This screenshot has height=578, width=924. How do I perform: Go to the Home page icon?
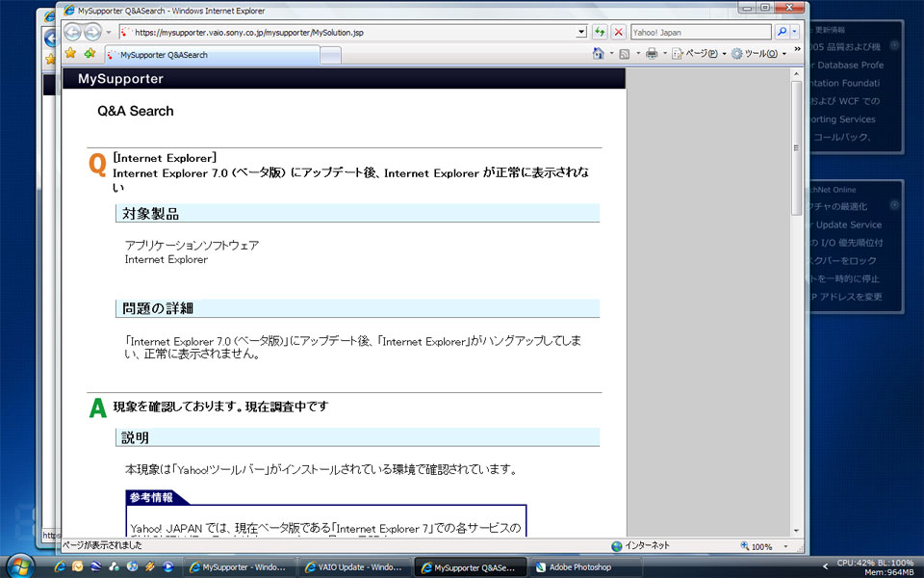[598, 54]
